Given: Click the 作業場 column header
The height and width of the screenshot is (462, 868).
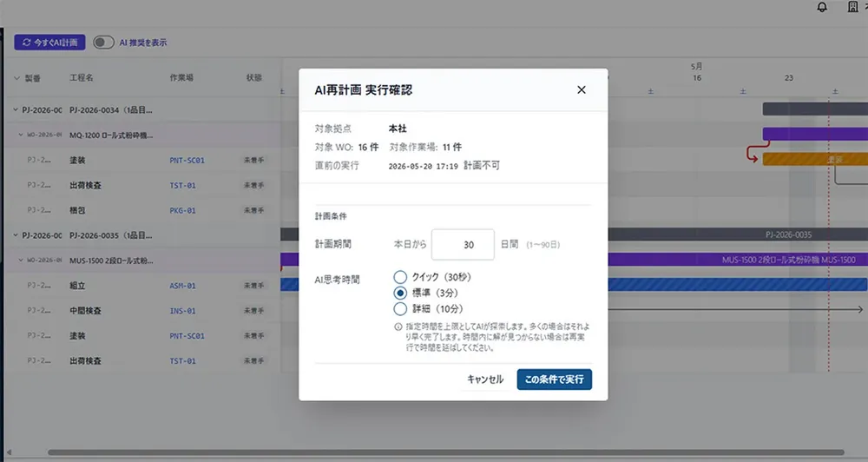Looking at the screenshot, I should click(181, 77).
